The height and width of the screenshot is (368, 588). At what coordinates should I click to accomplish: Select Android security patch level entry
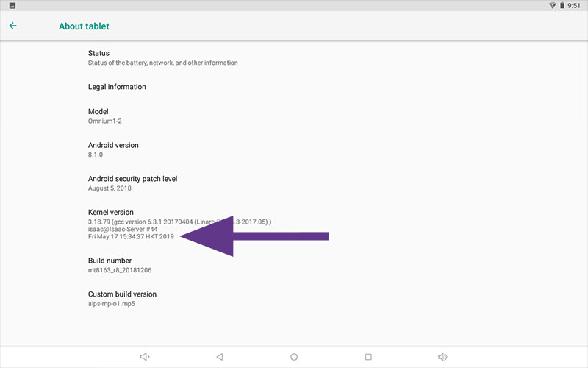(x=294, y=183)
